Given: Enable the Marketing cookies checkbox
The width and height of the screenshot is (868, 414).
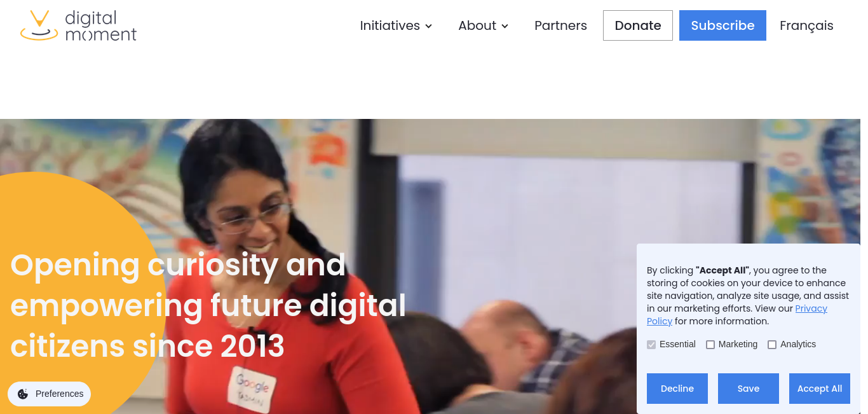Looking at the screenshot, I should [x=710, y=345].
